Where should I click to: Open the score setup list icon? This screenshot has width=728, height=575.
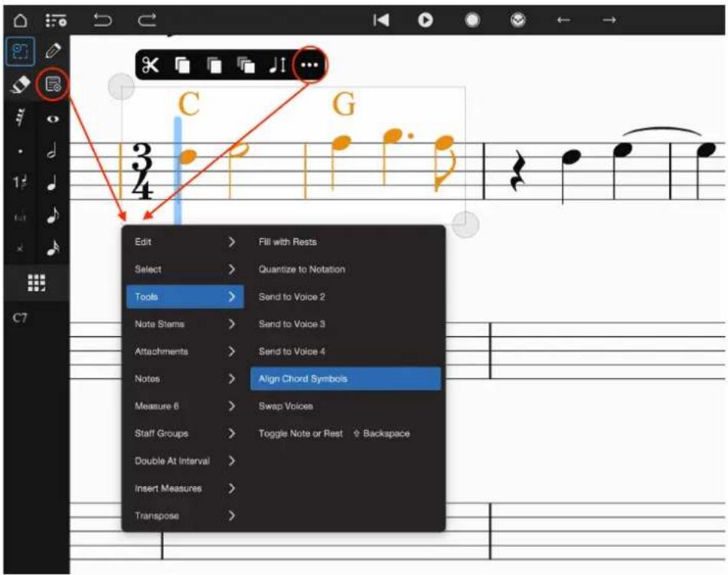click(56, 21)
